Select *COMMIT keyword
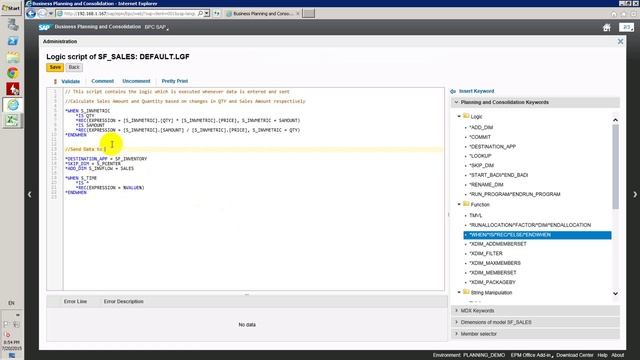Viewport: 640px width, 360px height. click(x=480, y=137)
